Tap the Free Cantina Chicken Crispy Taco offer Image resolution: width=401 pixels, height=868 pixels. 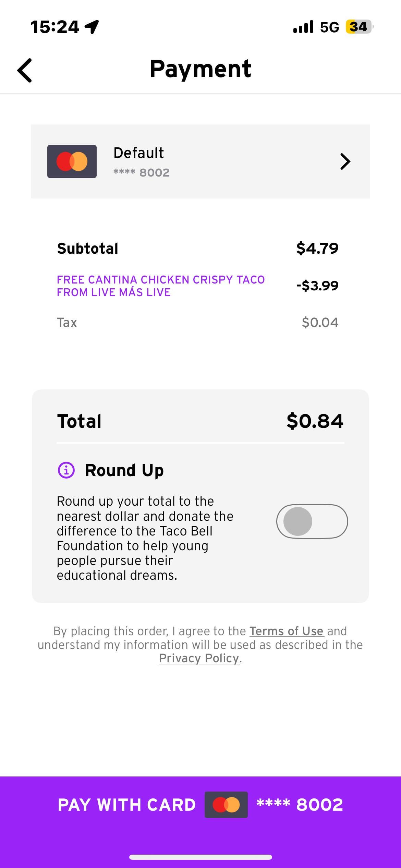pyautogui.click(x=161, y=286)
